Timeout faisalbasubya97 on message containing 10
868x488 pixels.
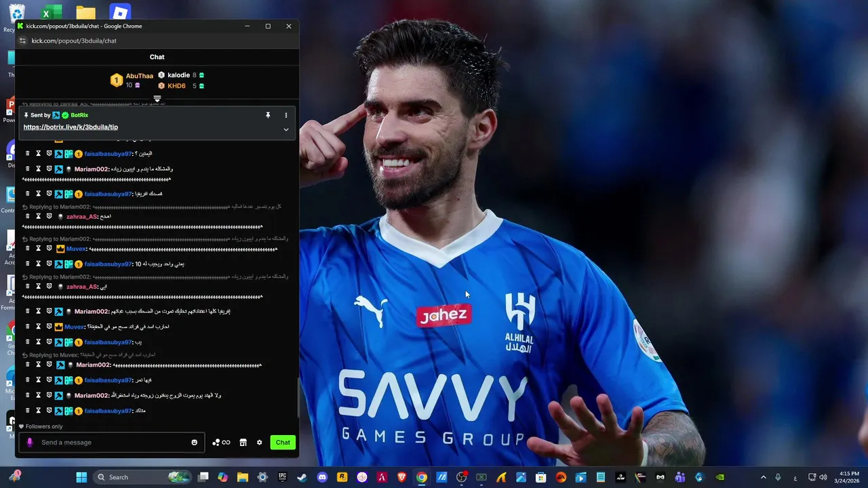[39, 264]
